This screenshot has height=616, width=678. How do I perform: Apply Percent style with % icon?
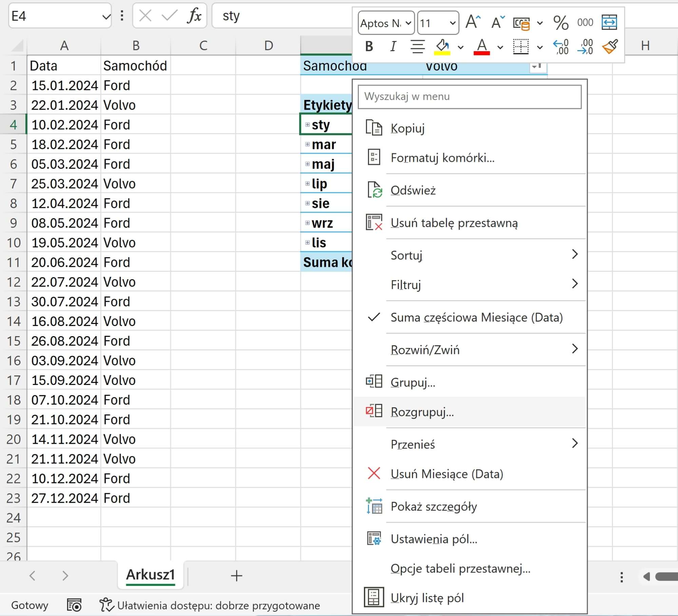(560, 23)
